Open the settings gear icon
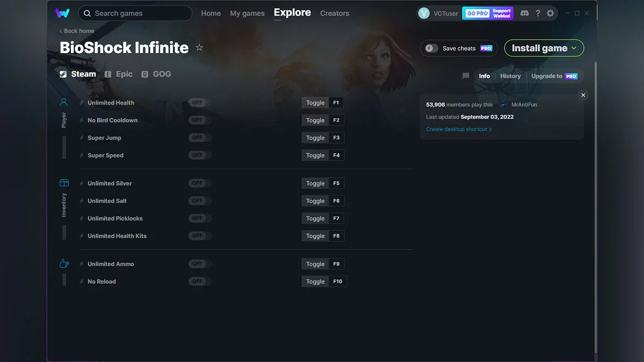The image size is (644, 362). coord(551,13)
